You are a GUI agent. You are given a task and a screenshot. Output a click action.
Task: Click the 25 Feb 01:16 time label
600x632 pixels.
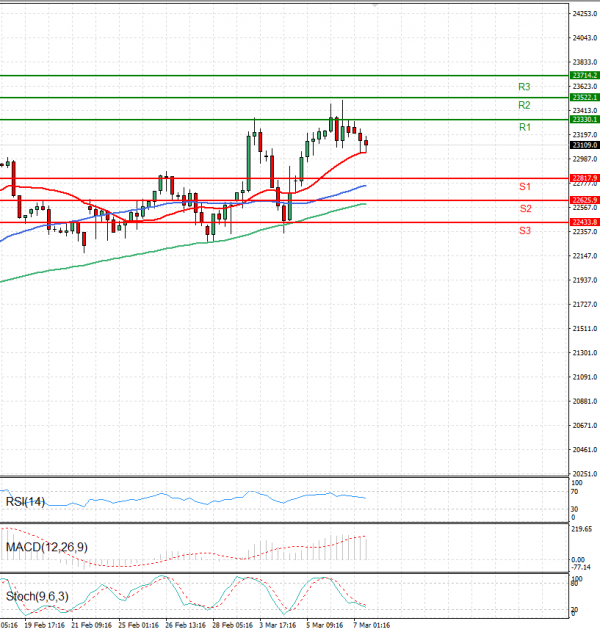click(x=139, y=625)
